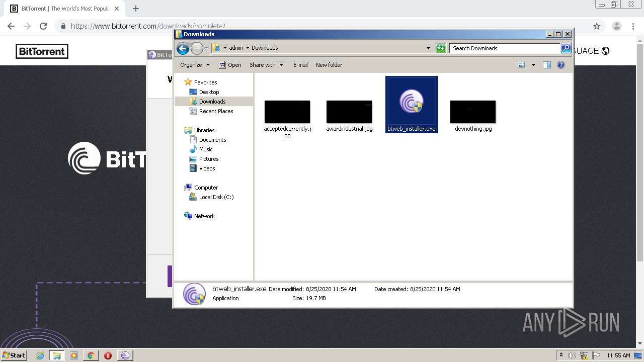Viewport: 644px width, 362px height.
Task: Click the Downloads folder icon in address bar
Action: pyautogui.click(x=216, y=48)
